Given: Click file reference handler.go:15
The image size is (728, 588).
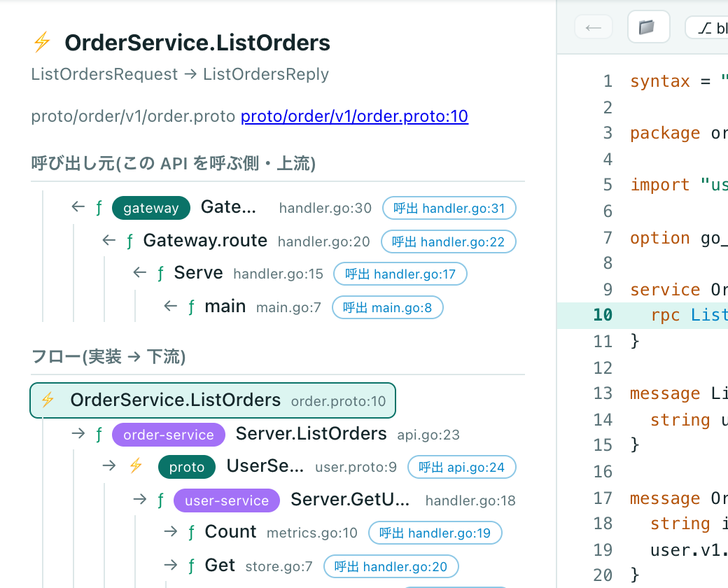Looking at the screenshot, I should 278,274.
